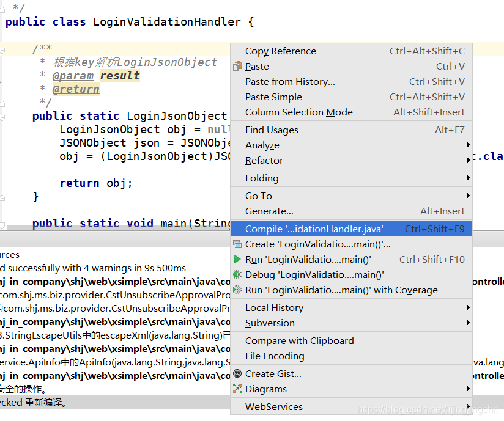This screenshot has width=504, height=421.
Task: Choose Copy Reference from context menu
Action: [x=351, y=51]
